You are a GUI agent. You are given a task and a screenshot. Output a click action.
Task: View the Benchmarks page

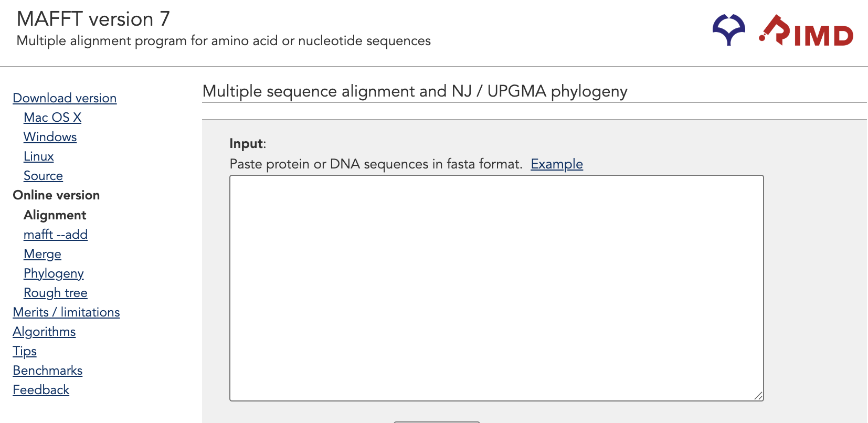48,371
